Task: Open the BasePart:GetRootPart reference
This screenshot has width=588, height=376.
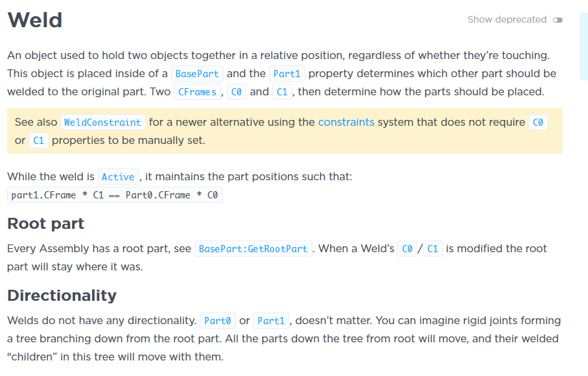Action: tap(253, 248)
